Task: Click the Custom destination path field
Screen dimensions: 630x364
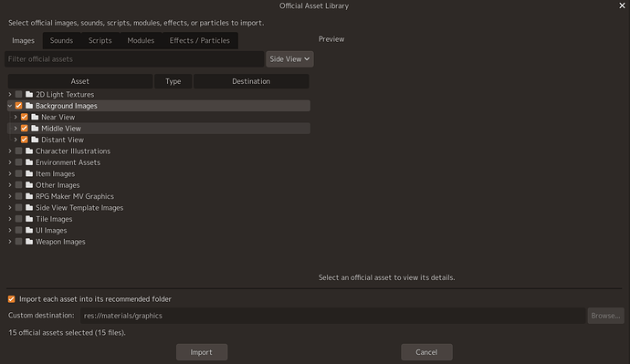Action: tap(332, 316)
